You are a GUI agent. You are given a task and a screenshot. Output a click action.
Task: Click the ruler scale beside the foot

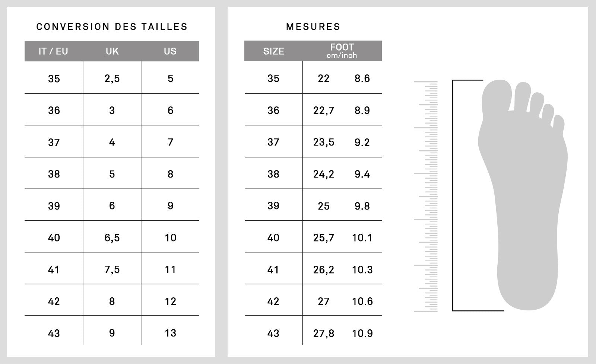[x=426, y=196]
